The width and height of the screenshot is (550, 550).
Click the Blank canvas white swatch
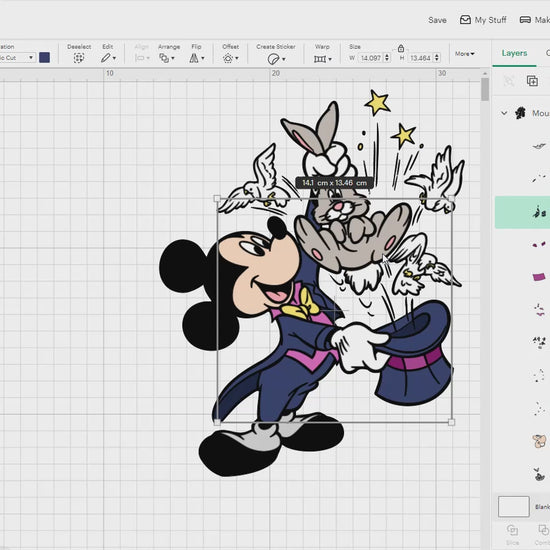[x=514, y=506]
